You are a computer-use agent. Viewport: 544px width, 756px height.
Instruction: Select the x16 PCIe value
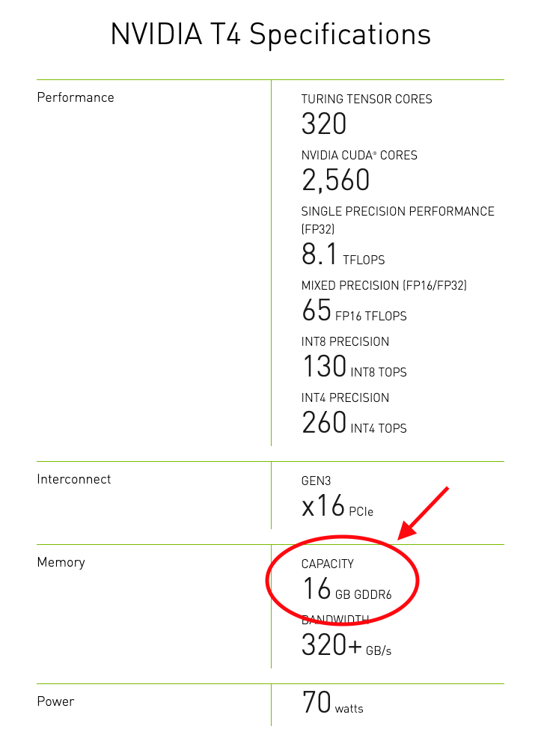pos(337,507)
